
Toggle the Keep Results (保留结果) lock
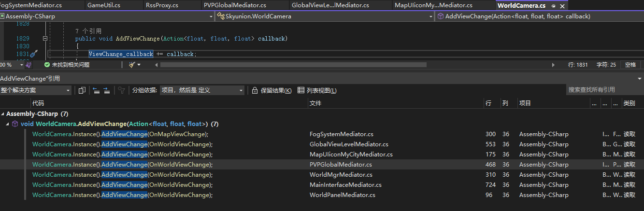pos(272,90)
